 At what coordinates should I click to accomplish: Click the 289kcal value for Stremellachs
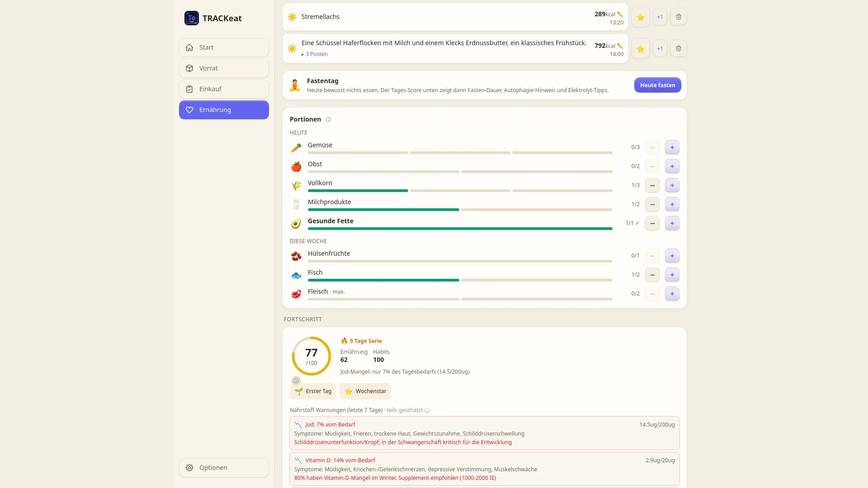605,14
